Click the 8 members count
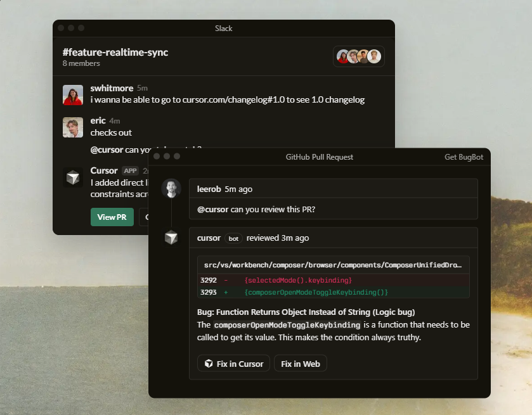Viewport: 532px width, 415px height. [x=81, y=63]
